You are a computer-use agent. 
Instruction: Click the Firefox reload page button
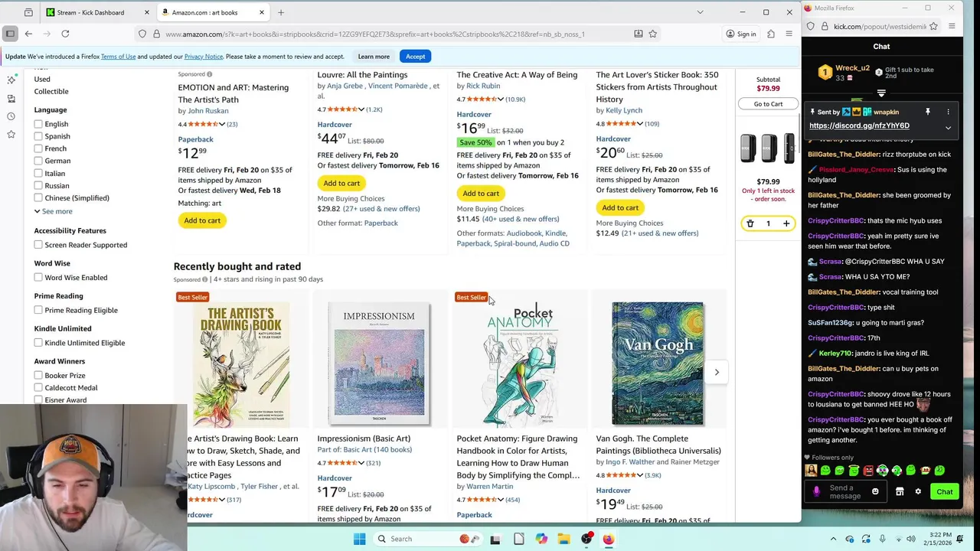65,34
